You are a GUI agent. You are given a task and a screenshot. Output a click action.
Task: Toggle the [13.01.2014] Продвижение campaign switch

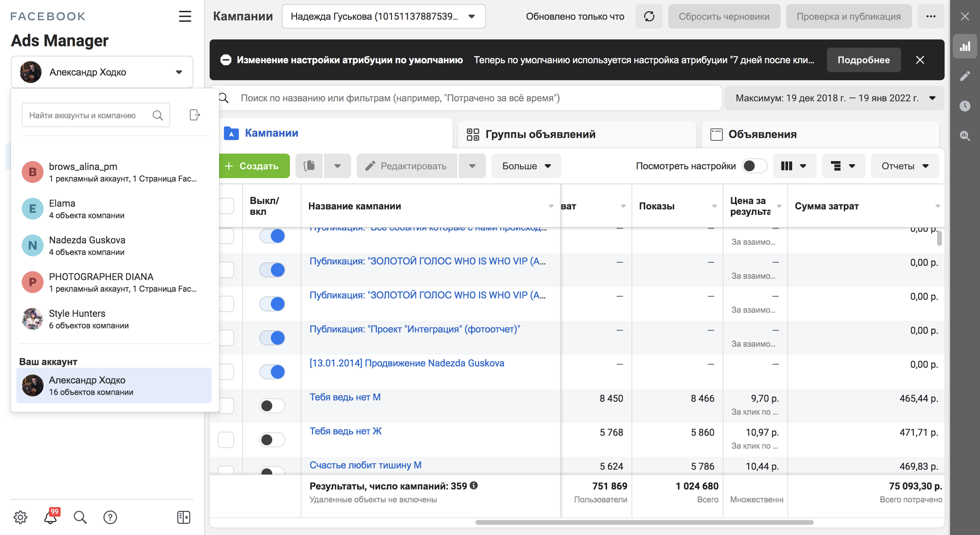pyautogui.click(x=272, y=372)
